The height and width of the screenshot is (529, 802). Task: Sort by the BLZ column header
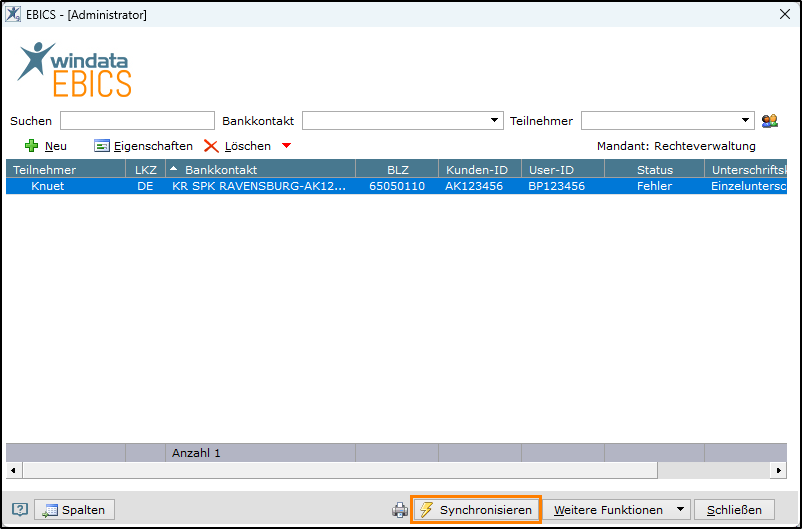click(x=397, y=169)
